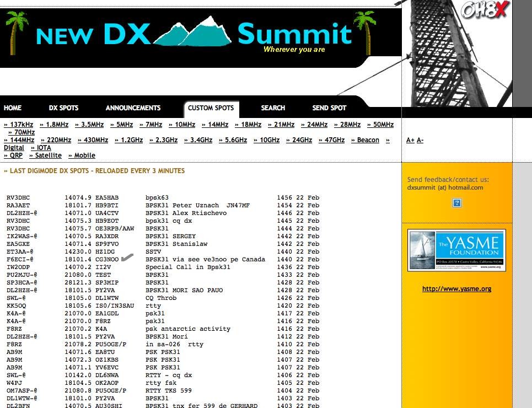
Task: Filter spots by 18MHz band
Action: point(248,125)
